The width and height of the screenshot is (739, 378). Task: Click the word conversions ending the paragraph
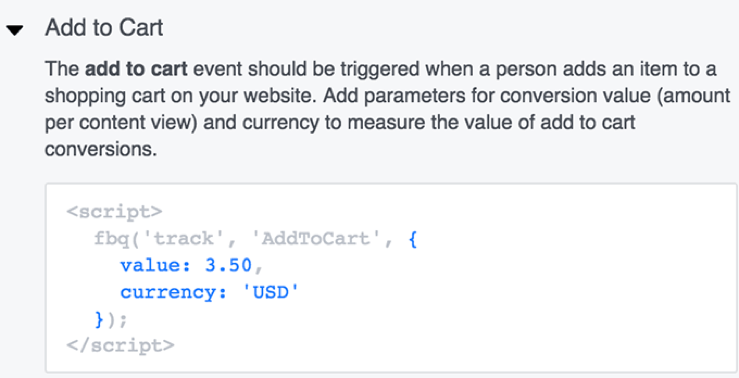click(x=100, y=149)
